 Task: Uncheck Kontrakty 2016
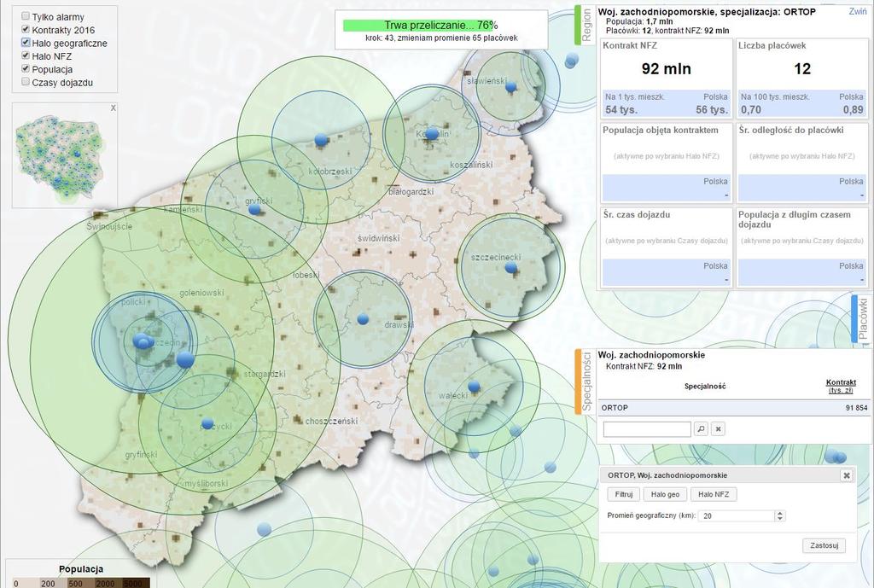click(x=26, y=30)
